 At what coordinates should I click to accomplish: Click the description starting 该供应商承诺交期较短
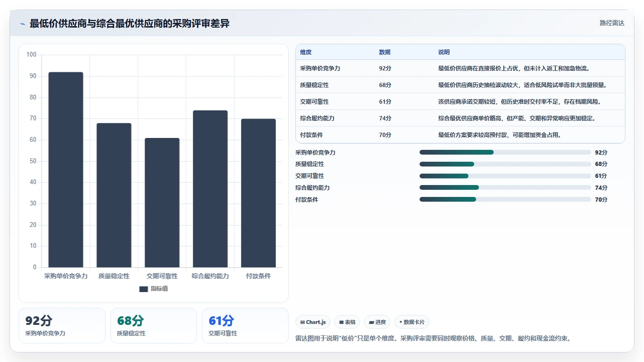pos(519,102)
